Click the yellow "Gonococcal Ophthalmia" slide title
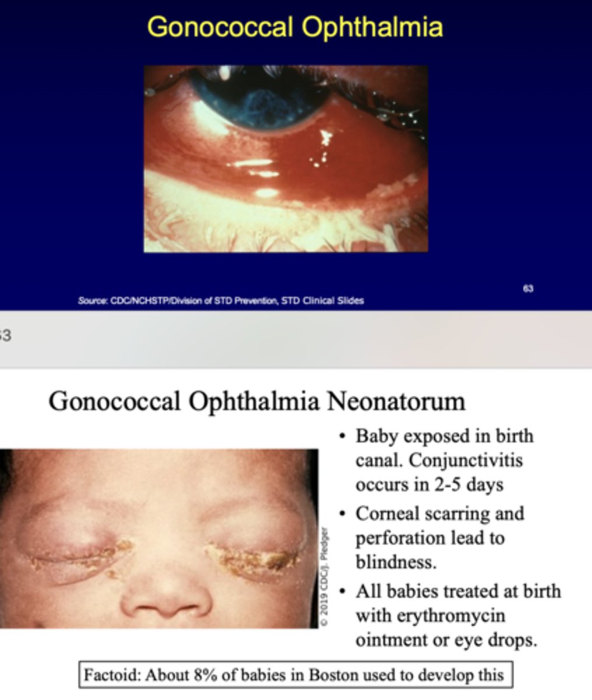Image resolution: width=592 pixels, height=700 pixels. [295, 27]
